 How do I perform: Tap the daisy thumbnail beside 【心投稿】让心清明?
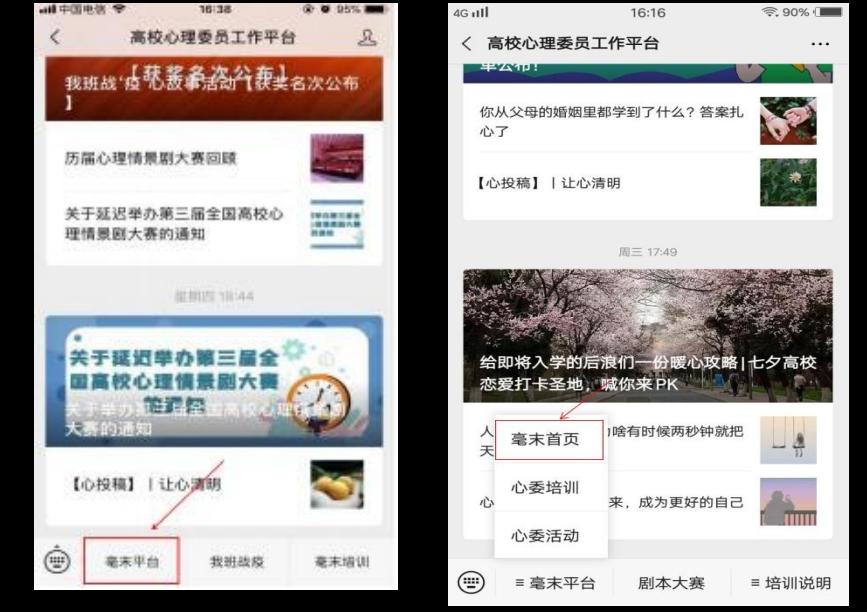[x=788, y=183]
